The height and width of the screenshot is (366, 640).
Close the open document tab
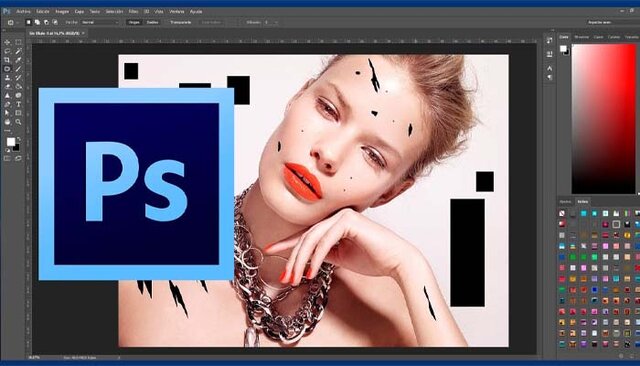pyautogui.click(x=83, y=33)
